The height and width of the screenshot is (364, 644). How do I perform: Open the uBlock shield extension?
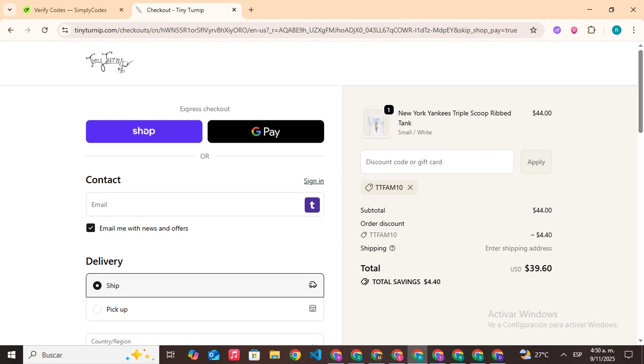pos(574,30)
